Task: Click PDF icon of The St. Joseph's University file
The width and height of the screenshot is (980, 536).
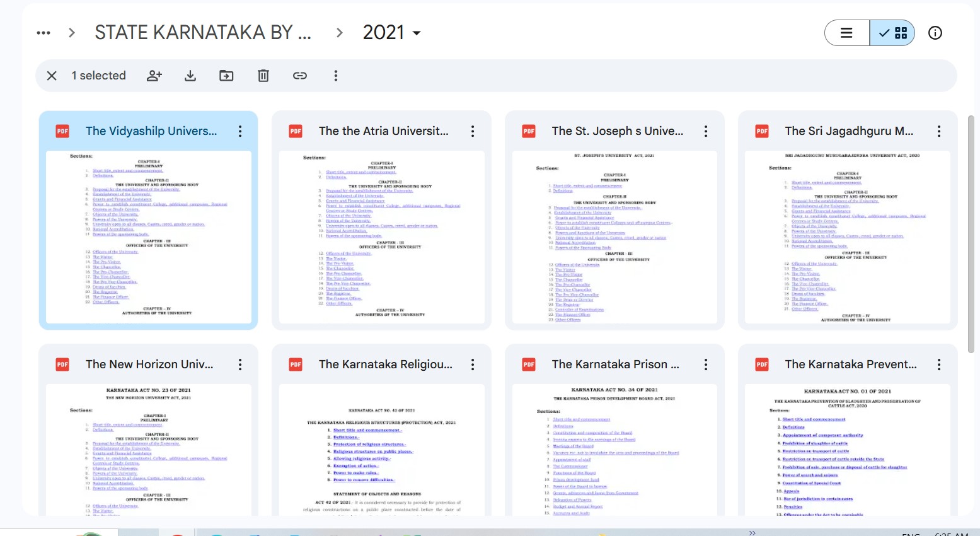Action: pyautogui.click(x=529, y=131)
